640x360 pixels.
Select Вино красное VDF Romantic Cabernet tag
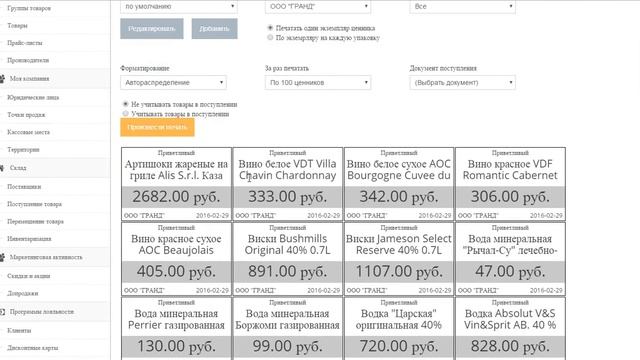510,184
